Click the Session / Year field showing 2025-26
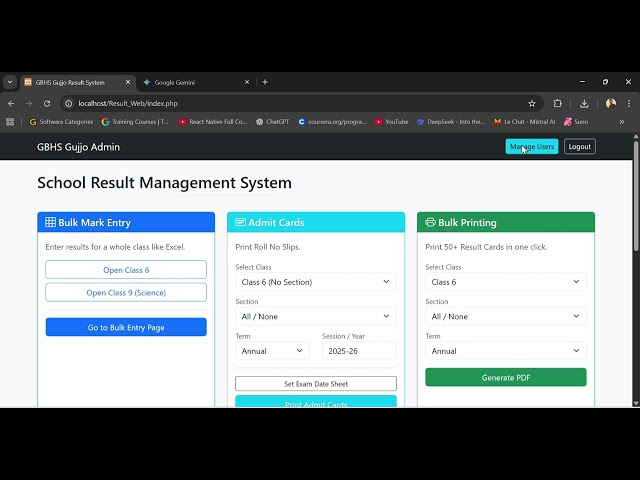 coord(359,351)
